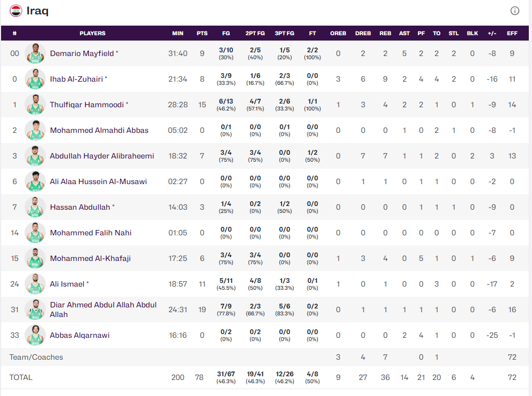Open Ali Alaa Hussein Al-Musawi profile
The image size is (532, 396).
[98, 181]
